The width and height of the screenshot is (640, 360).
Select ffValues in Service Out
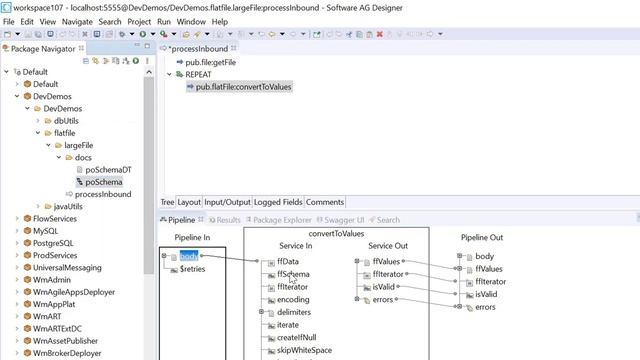click(x=386, y=262)
